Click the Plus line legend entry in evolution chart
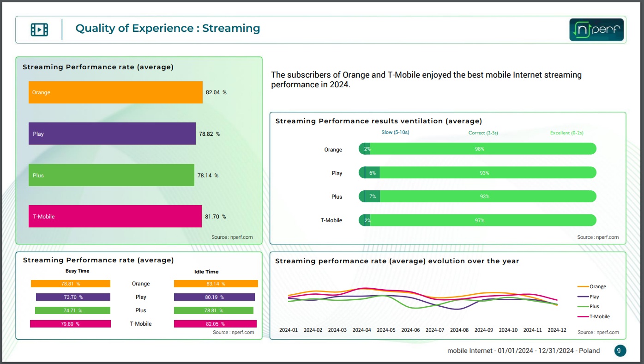Viewport: 644px width, 364px height. [x=589, y=306]
